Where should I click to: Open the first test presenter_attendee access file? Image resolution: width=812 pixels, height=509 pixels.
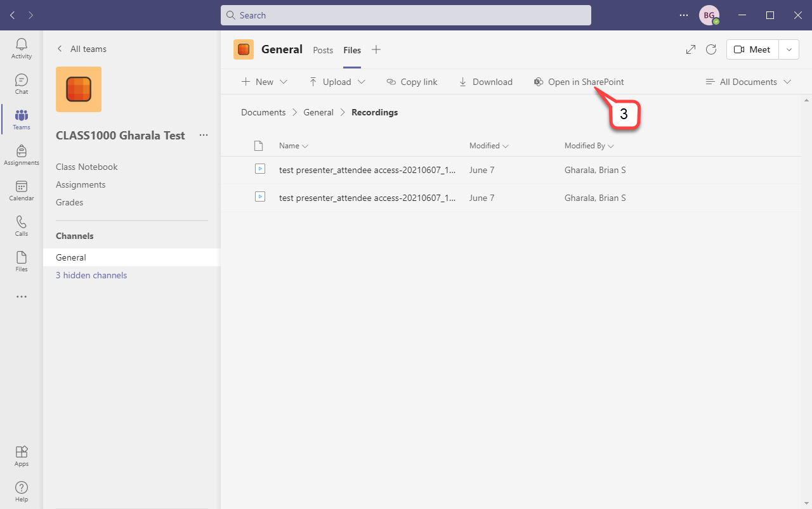click(367, 170)
